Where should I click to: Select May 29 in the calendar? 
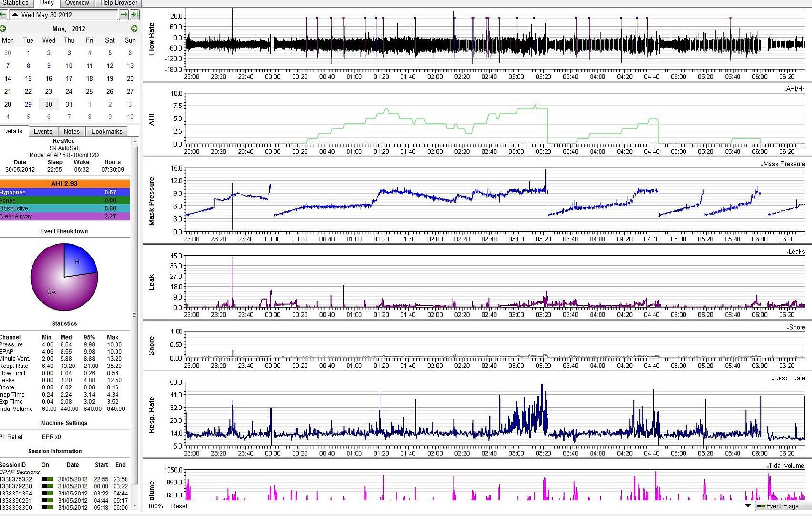tap(28, 104)
